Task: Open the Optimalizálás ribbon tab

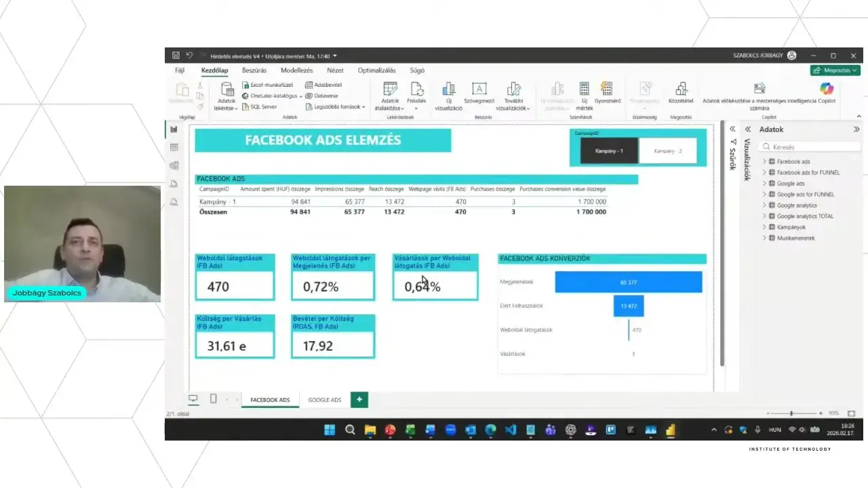Action: 377,70
